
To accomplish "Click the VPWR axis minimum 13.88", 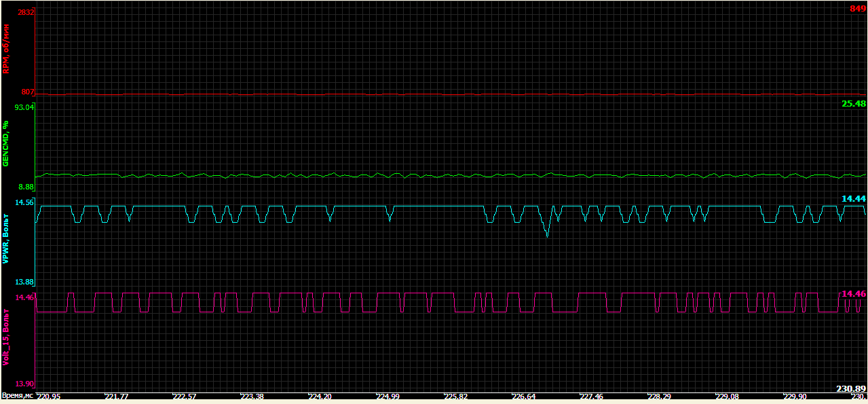I will click(24, 282).
